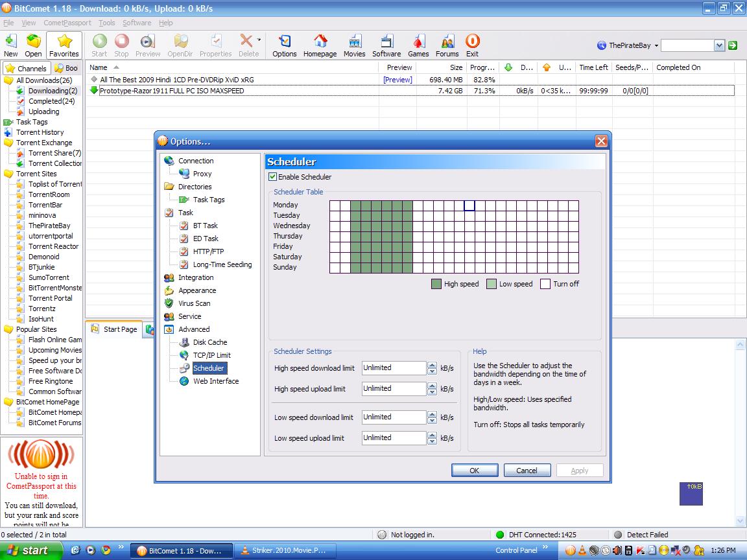Close the Options dialog window

601,141
